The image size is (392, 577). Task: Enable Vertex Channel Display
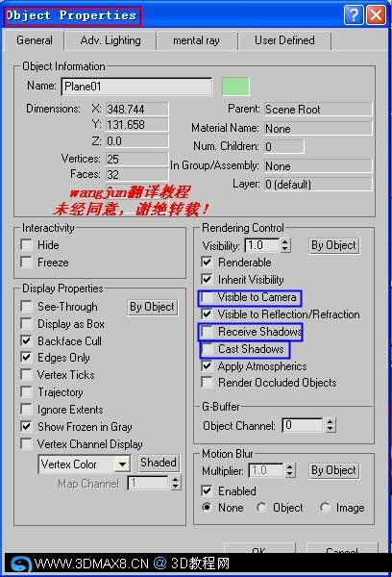pos(27,443)
